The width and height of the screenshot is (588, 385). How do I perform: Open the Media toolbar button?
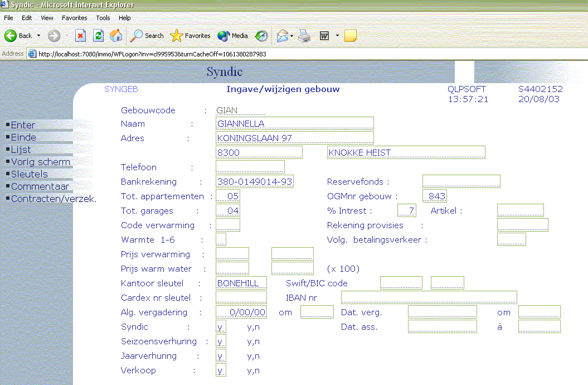tap(232, 36)
